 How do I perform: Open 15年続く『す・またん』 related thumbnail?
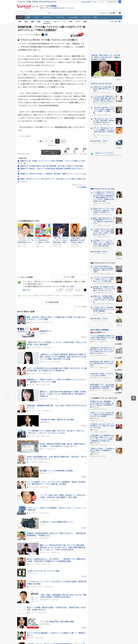coord(43,230)
